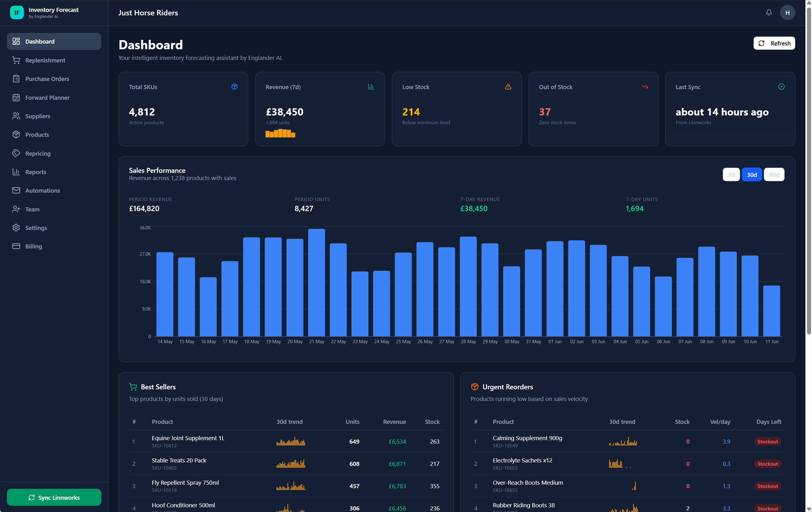Click the Forward Planner calendar icon
Viewport: 812px width, 512px height.
click(16, 98)
